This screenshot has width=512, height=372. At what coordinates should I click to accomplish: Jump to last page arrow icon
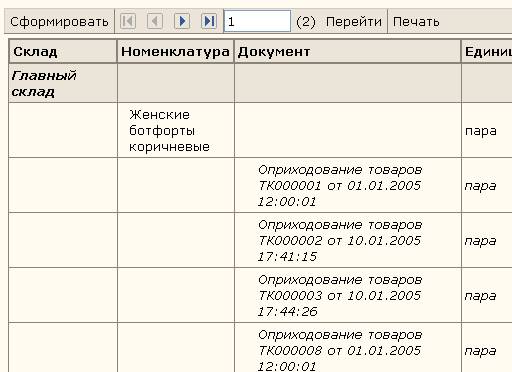pyautogui.click(x=209, y=21)
